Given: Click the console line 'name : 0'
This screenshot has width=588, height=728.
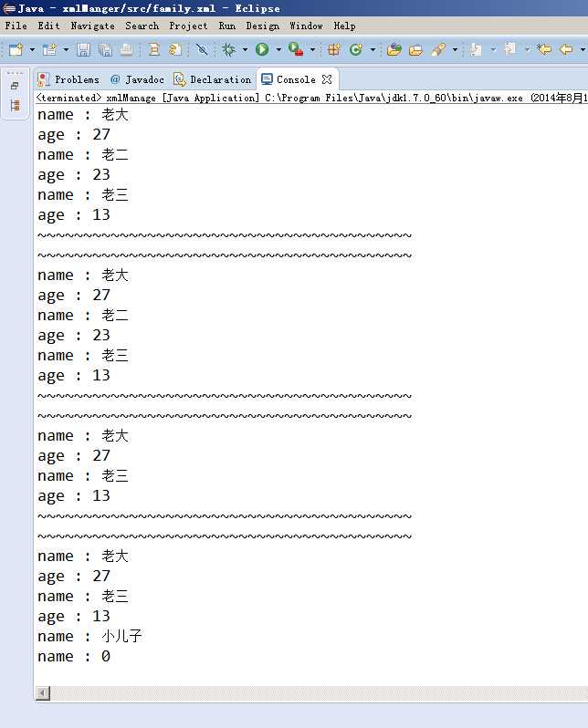Looking at the screenshot, I should click(74, 656).
